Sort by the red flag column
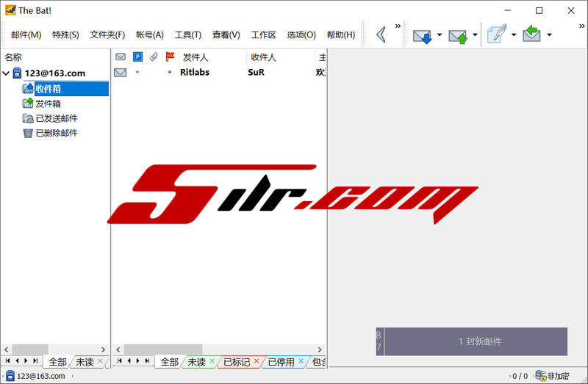This screenshot has height=384, width=588. [171, 57]
